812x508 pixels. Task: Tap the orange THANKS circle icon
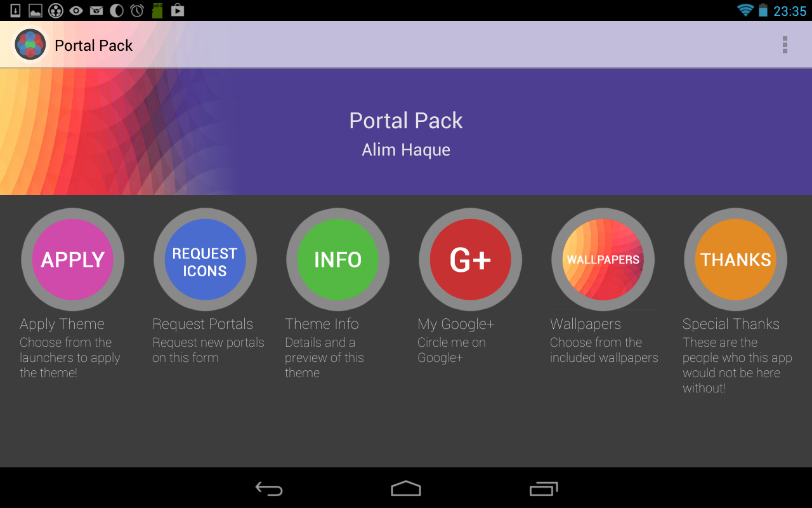(735, 260)
